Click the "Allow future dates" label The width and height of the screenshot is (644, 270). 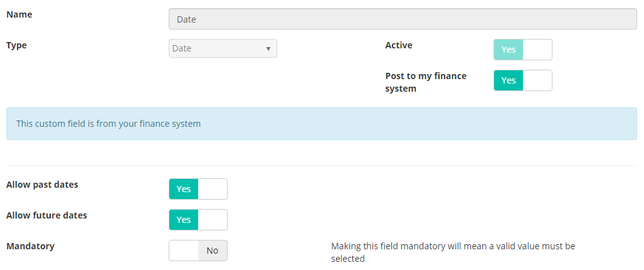click(x=47, y=215)
